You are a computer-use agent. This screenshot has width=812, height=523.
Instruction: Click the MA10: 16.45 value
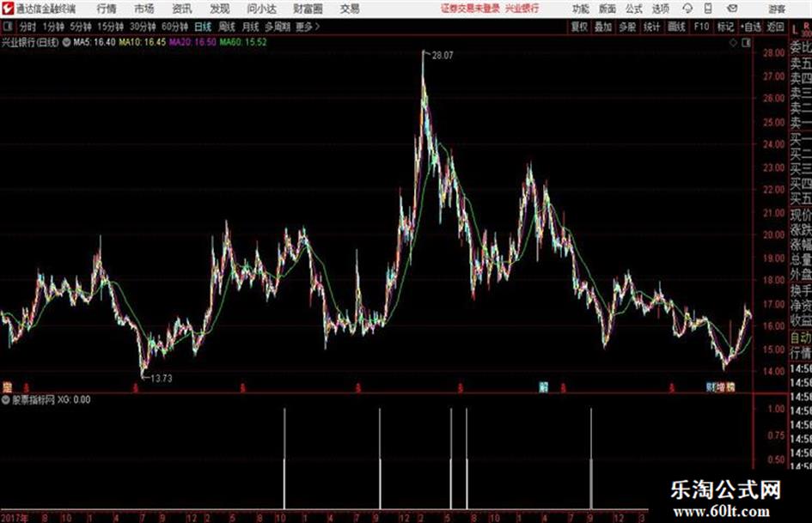click(143, 42)
